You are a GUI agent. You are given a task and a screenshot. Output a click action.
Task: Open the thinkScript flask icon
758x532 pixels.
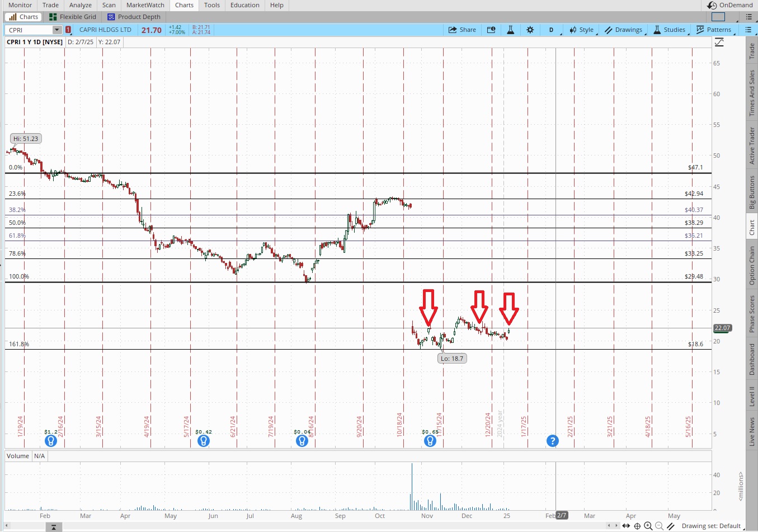pos(510,30)
